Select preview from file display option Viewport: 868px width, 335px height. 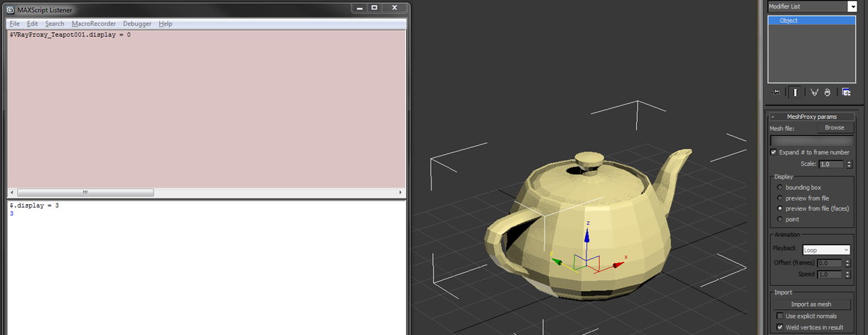click(781, 198)
